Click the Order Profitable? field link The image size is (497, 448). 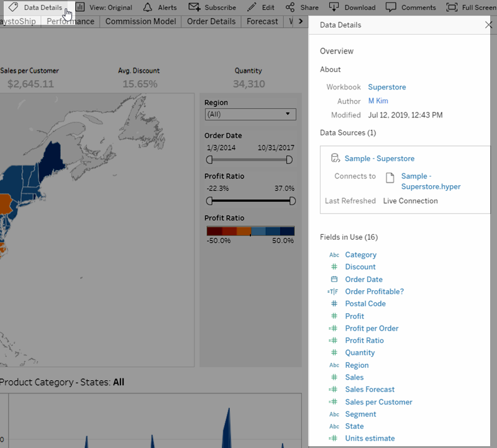coord(375,291)
